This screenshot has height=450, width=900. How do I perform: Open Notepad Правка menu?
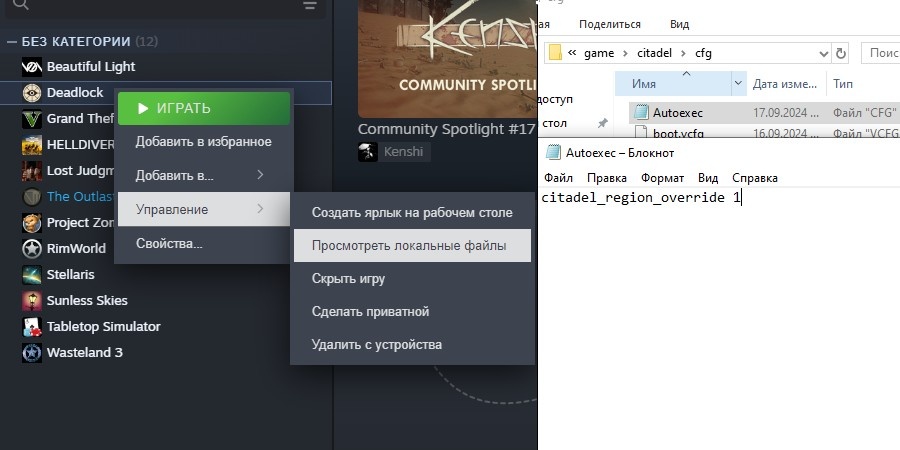pyautogui.click(x=607, y=178)
